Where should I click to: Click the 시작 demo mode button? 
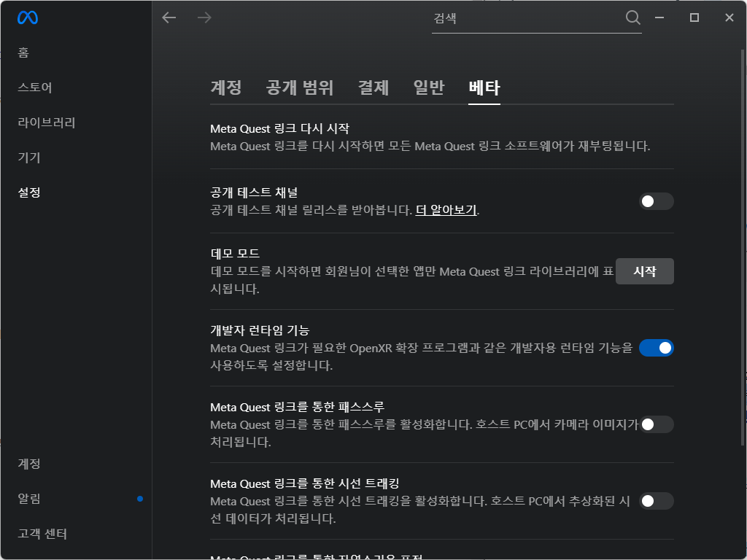click(645, 271)
